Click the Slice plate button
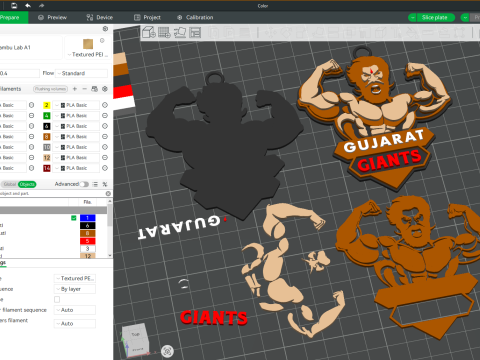Image resolution: width=480 pixels, height=360 pixels. (434, 18)
